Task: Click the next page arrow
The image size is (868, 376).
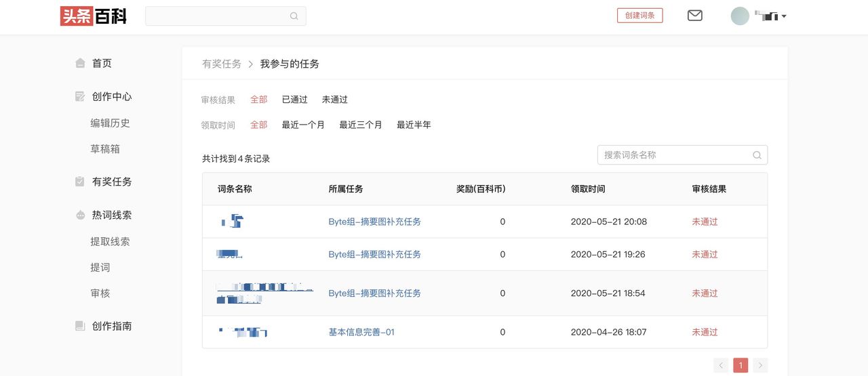Action: point(760,365)
